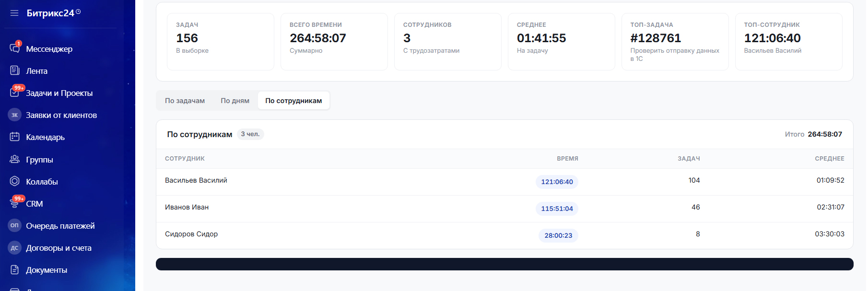
Task: Click the top task #128761
Action: point(656,38)
